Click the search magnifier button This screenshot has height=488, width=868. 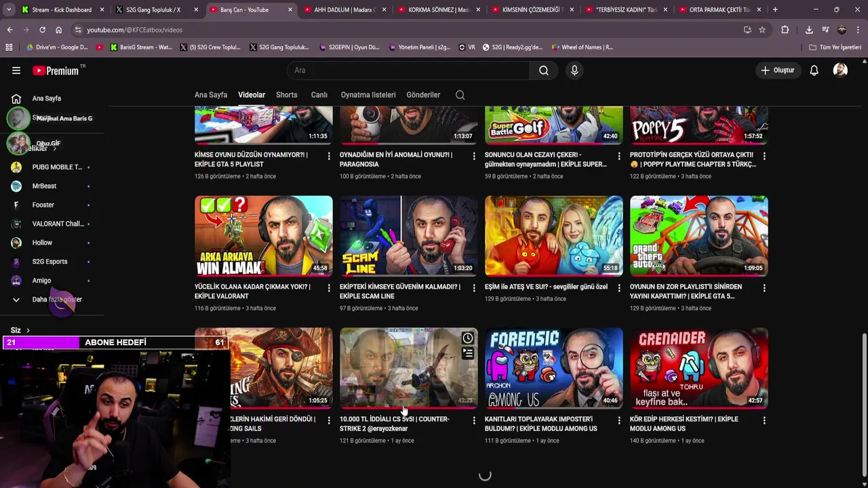[x=544, y=70]
